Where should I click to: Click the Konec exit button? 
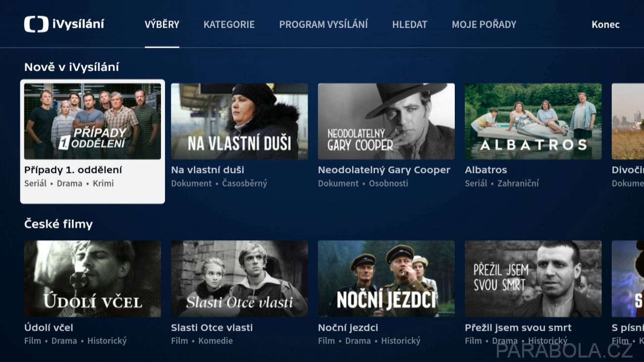[605, 24]
